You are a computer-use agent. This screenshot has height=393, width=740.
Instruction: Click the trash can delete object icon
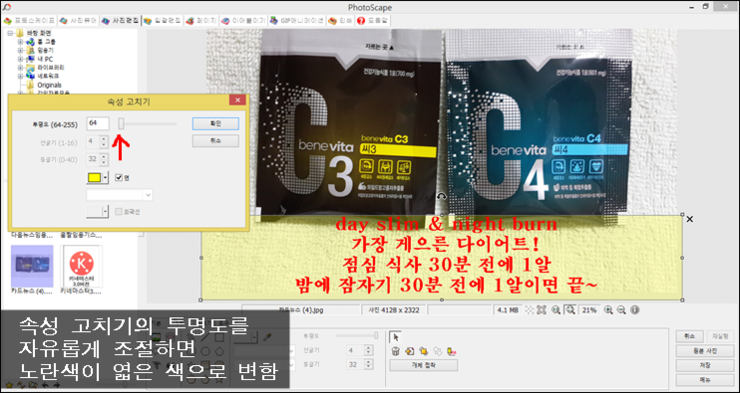[x=395, y=351]
